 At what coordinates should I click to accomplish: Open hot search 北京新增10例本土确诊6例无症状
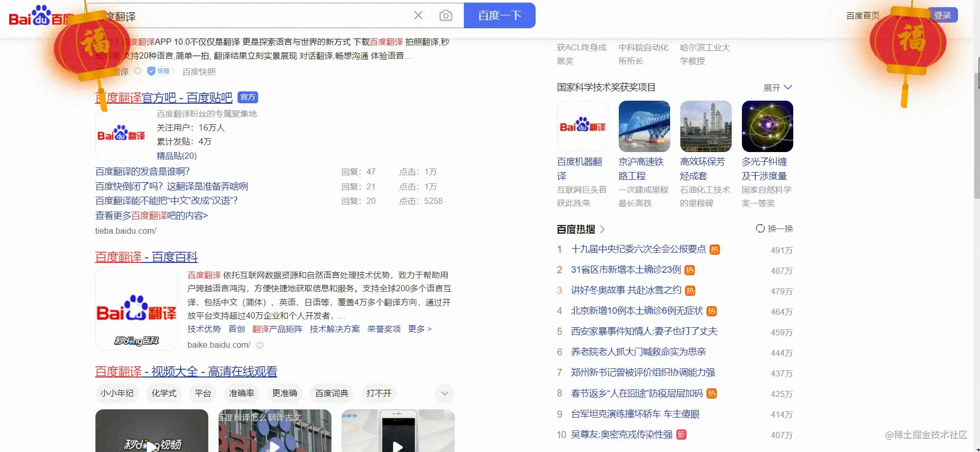point(637,311)
